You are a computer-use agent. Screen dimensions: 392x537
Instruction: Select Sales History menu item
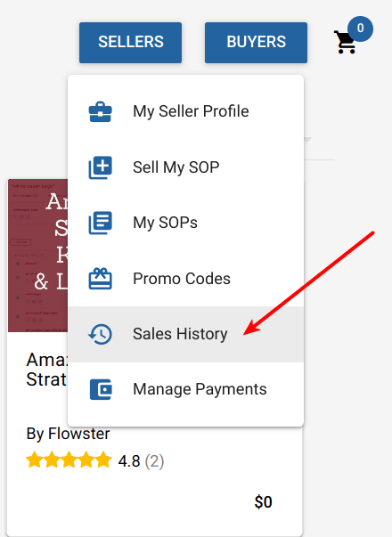185,334
